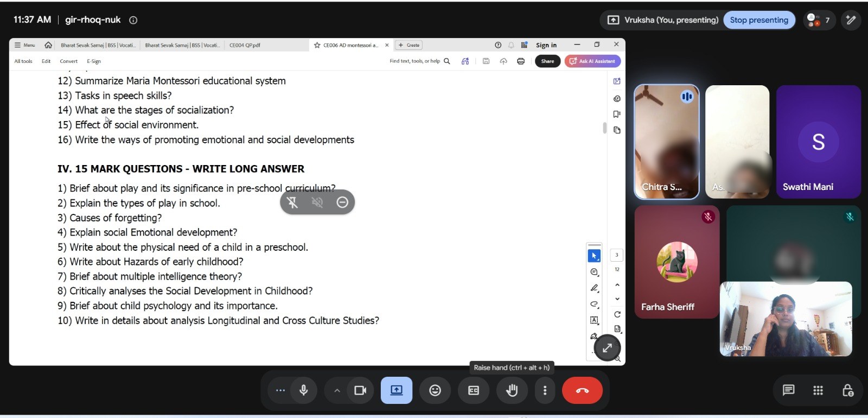Image resolution: width=868 pixels, height=418 pixels.
Task: Toggle the camera on or off
Action: tap(360, 390)
